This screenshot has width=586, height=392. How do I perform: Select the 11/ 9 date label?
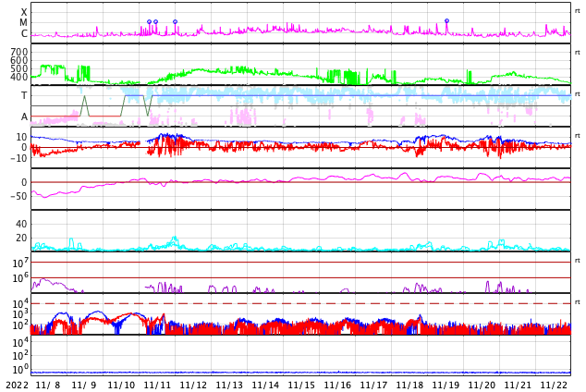click(x=84, y=385)
